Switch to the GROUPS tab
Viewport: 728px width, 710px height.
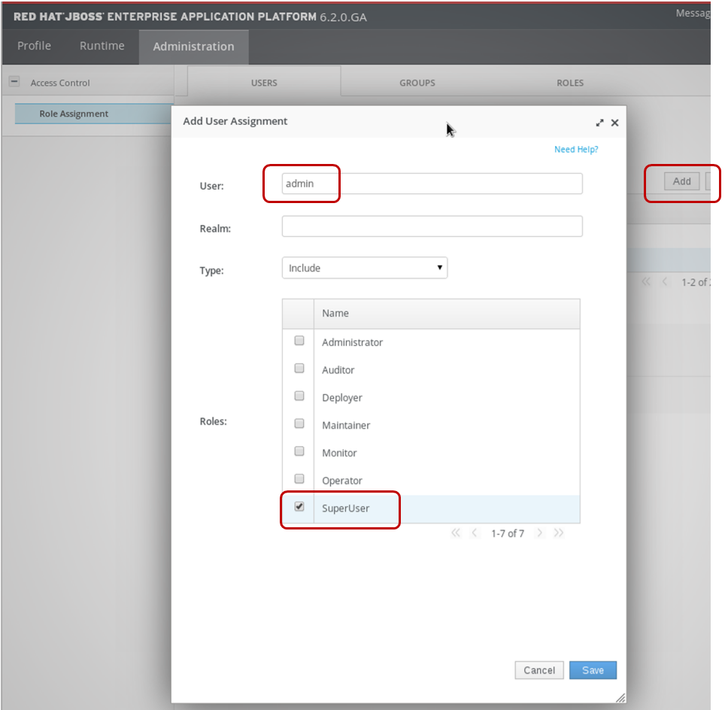pyautogui.click(x=417, y=83)
